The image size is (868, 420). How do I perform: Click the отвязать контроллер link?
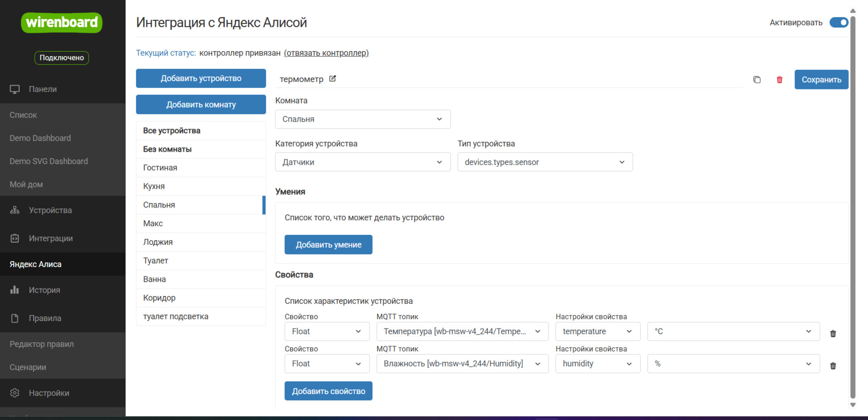tap(326, 53)
